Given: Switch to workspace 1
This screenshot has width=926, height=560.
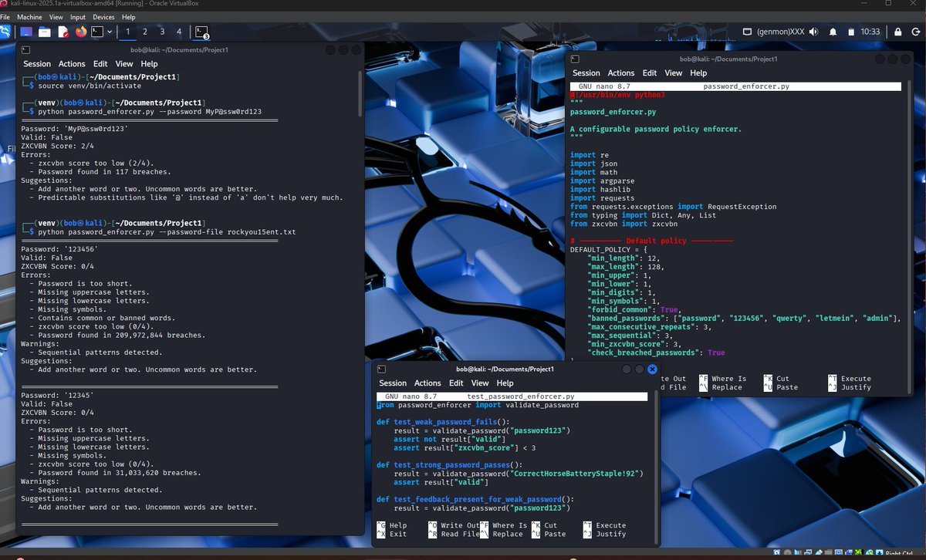Looking at the screenshot, I should pyautogui.click(x=127, y=32).
